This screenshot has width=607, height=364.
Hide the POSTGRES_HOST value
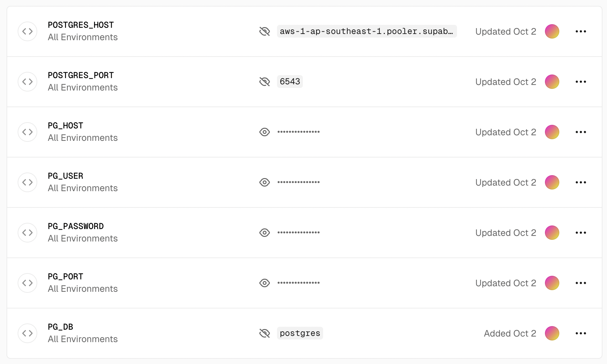click(265, 31)
